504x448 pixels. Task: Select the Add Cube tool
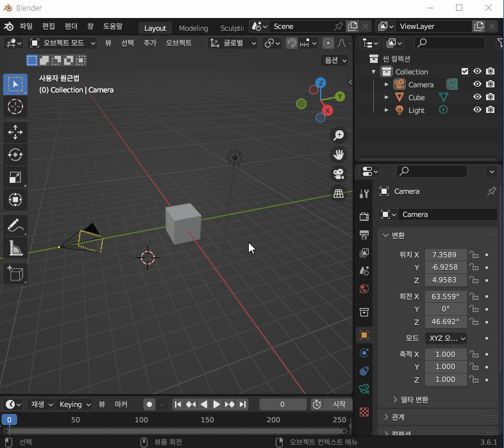(x=15, y=274)
